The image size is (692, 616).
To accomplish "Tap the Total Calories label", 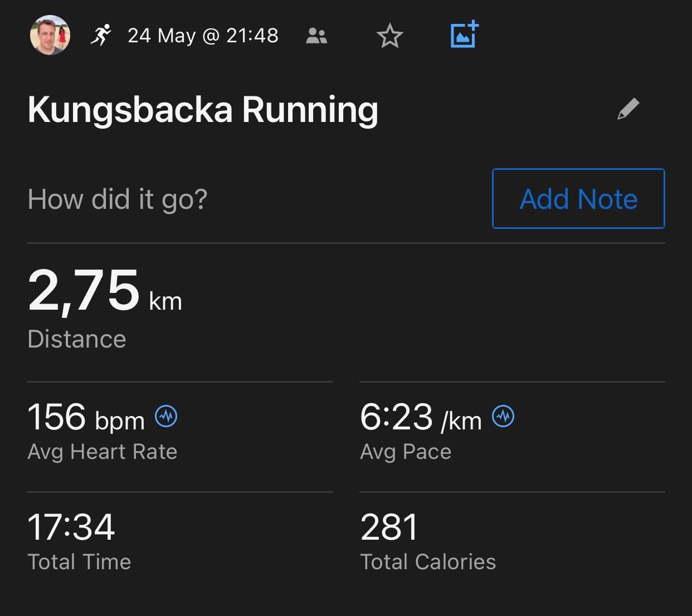I will coord(428,562).
